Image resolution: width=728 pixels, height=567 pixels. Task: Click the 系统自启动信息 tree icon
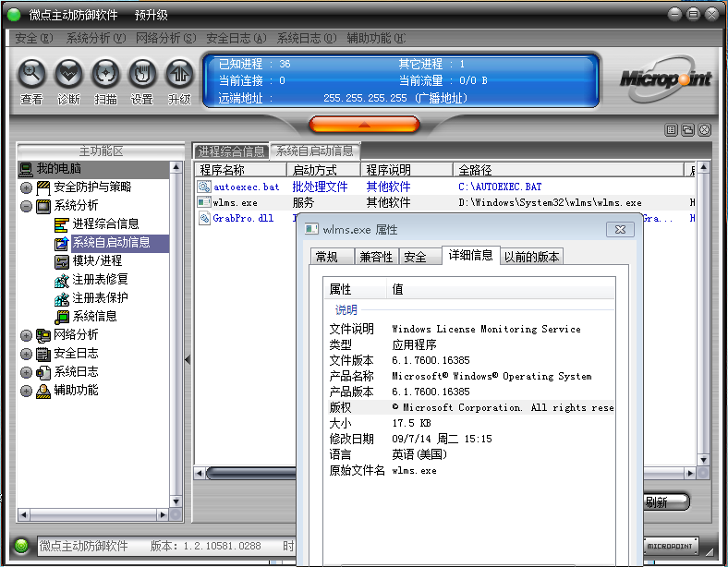pos(61,243)
